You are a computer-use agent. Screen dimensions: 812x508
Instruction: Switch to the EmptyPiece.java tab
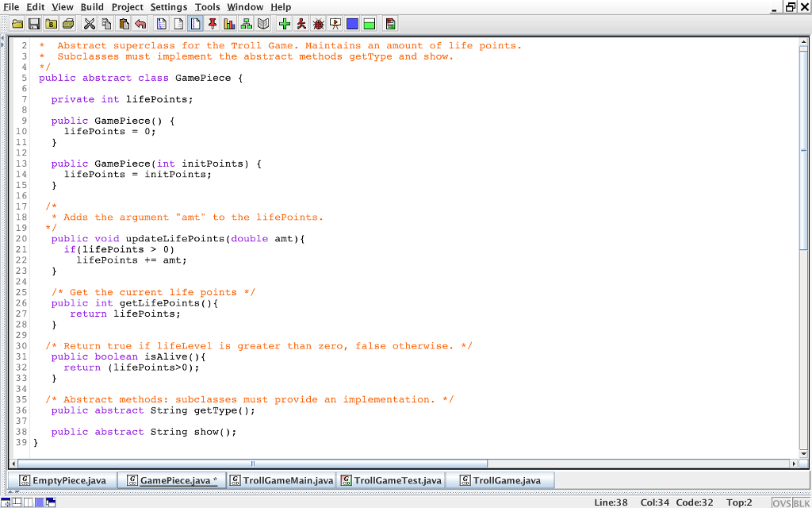coord(62,480)
